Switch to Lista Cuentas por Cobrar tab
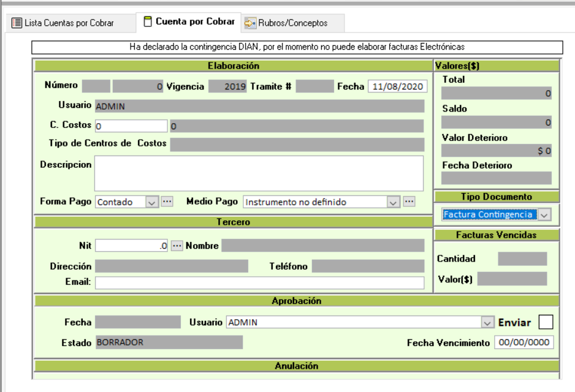This screenshot has height=392, width=575. tap(69, 23)
